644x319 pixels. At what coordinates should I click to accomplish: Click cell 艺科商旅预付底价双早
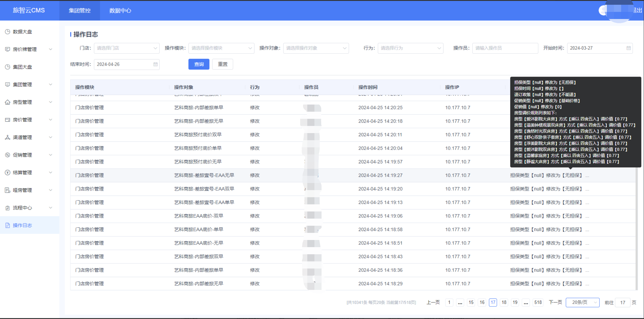tap(198, 135)
